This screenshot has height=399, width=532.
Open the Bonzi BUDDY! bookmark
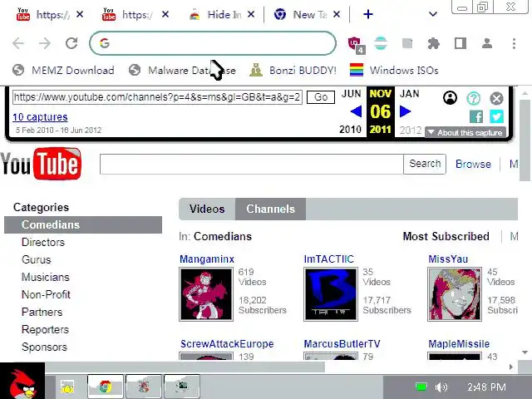click(293, 70)
